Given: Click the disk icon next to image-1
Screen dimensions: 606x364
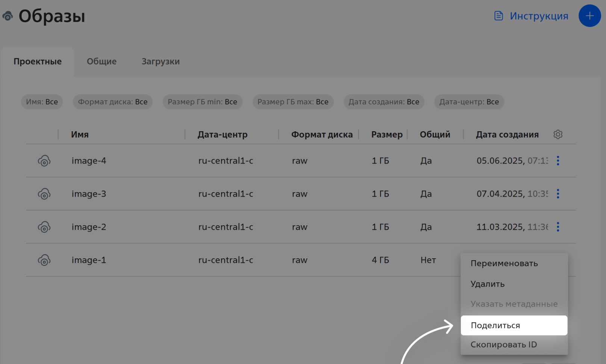Looking at the screenshot, I should tap(44, 260).
